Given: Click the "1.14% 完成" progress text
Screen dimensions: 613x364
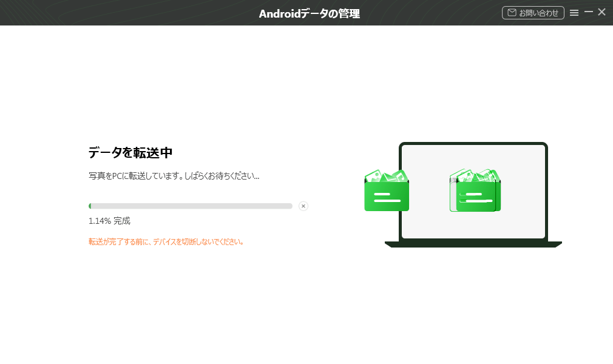Looking at the screenshot, I should [x=109, y=221].
